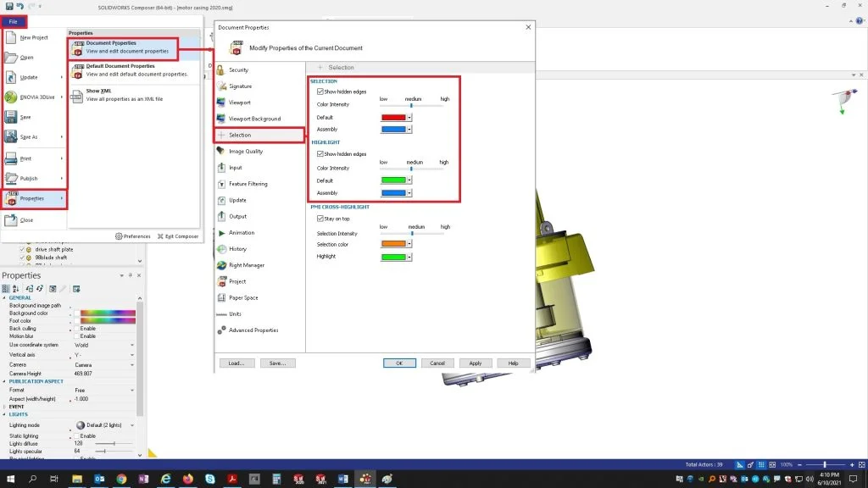868x488 pixels.
Task: Open the Animation properties category
Action: 241,233
